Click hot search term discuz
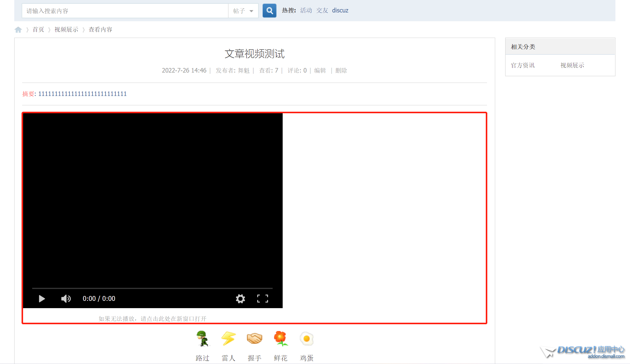The width and height of the screenshot is (630, 364). click(340, 11)
